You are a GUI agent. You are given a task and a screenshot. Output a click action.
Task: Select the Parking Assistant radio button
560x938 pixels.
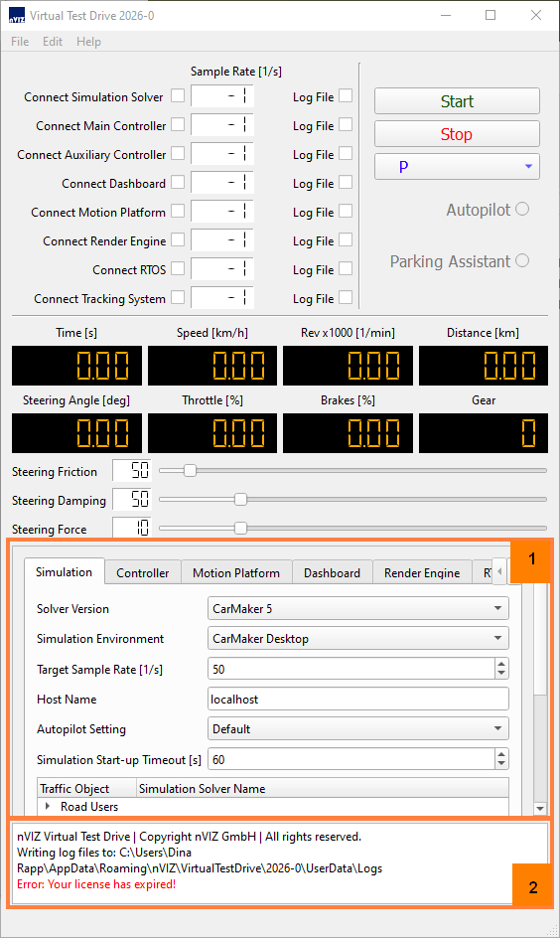coord(522,260)
